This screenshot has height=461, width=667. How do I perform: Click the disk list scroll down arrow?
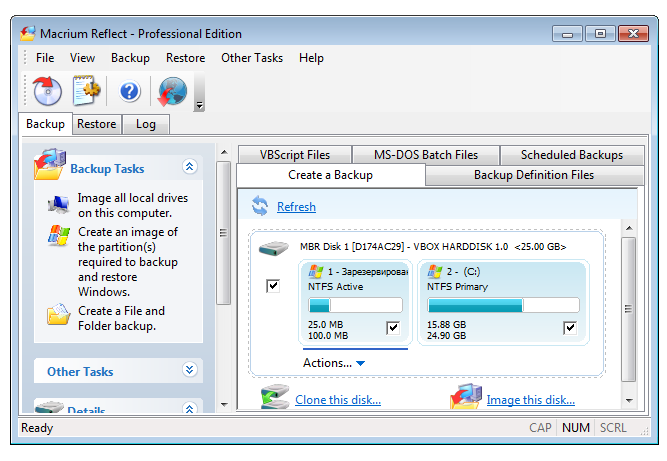tap(630, 400)
